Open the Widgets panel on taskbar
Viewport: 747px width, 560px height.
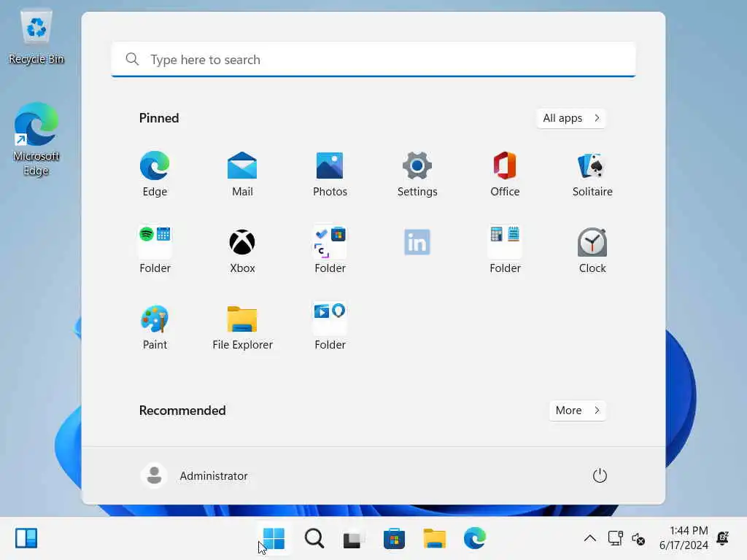click(x=26, y=539)
